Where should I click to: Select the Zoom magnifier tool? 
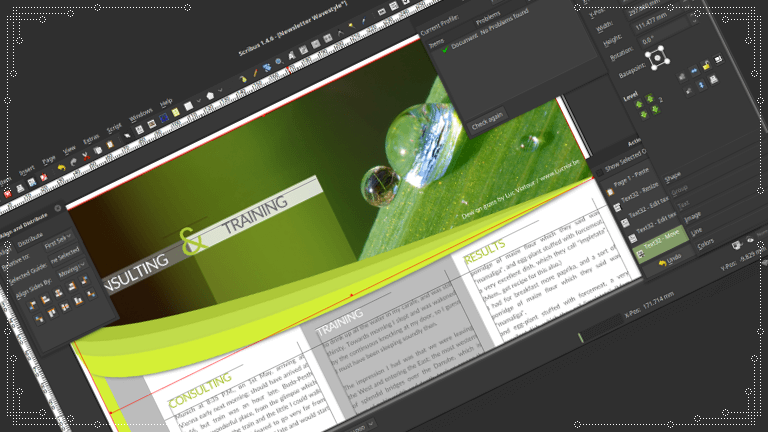tap(279, 62)
